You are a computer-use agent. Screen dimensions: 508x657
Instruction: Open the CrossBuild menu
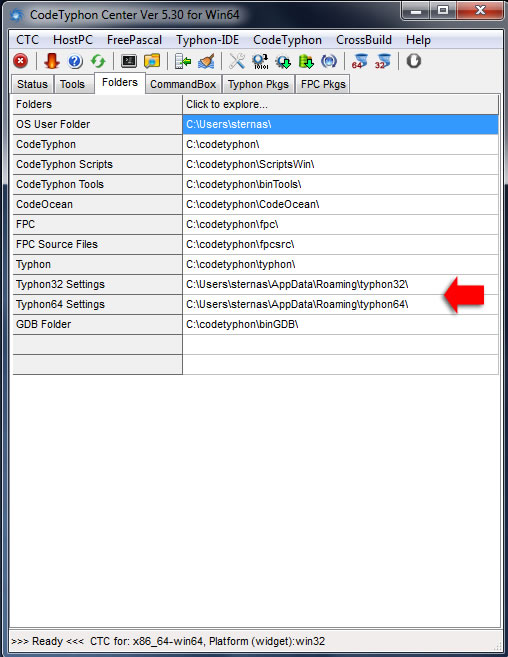coord(364,40)
